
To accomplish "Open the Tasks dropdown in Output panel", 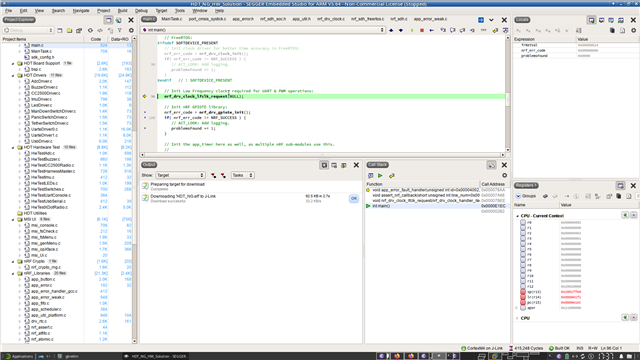I will 242,175.
